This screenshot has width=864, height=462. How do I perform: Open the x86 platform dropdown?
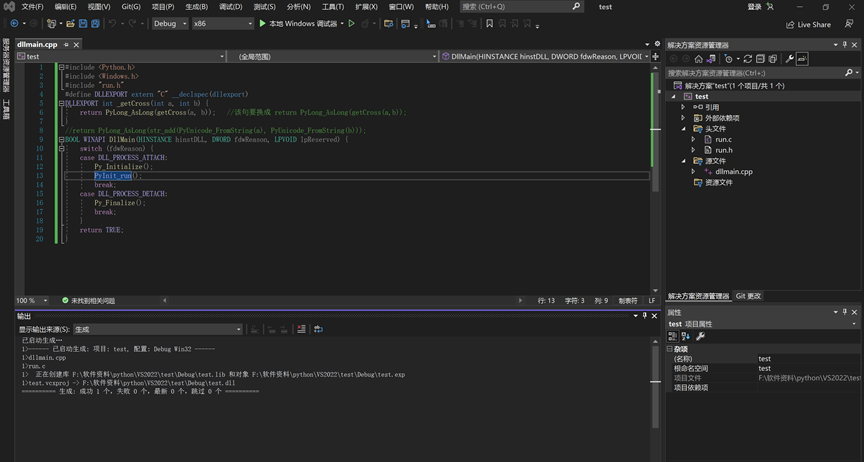pyautogui.click(x=223, y=24)
